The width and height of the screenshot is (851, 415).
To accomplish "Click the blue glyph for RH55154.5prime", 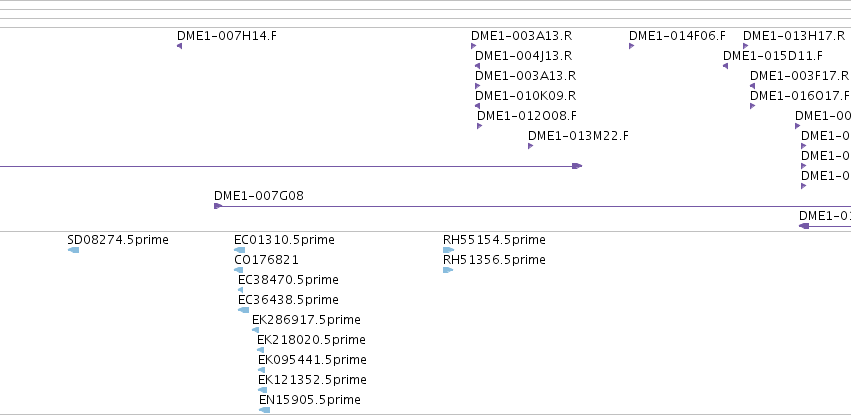I will [448, 250].
